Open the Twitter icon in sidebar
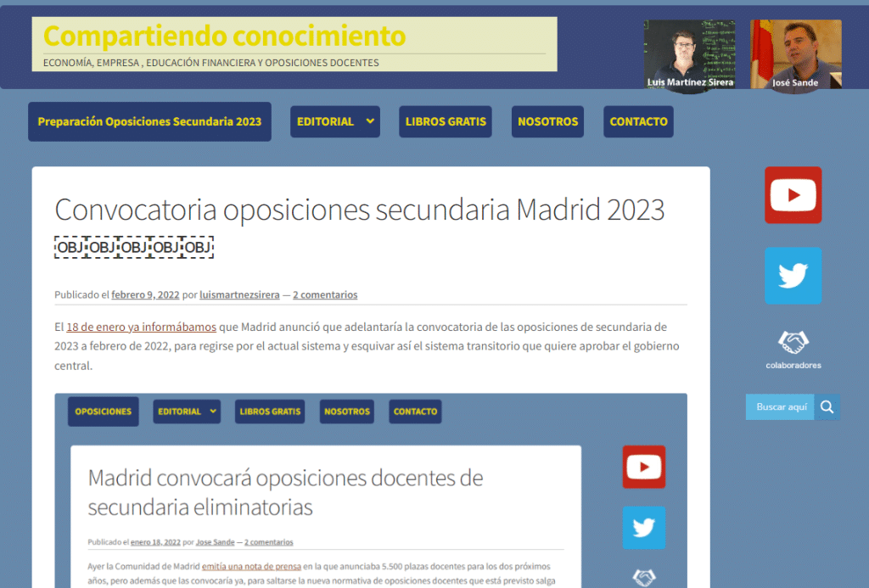The width and height of the screenshot is (869, 588). pyautogui.click(x=793, y=276)
